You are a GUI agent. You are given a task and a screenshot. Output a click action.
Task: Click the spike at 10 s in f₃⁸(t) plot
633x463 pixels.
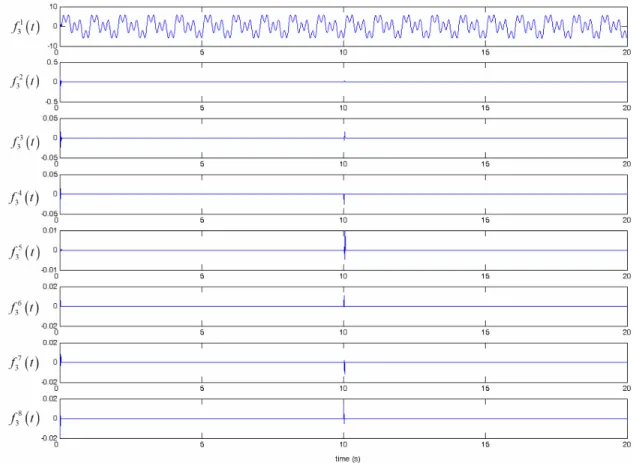coord(344,412)
